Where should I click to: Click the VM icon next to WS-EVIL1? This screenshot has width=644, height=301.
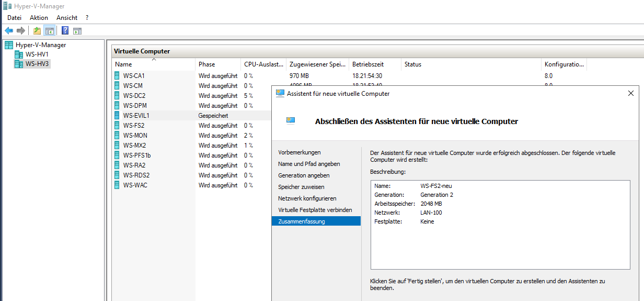(x=117, y=115)
